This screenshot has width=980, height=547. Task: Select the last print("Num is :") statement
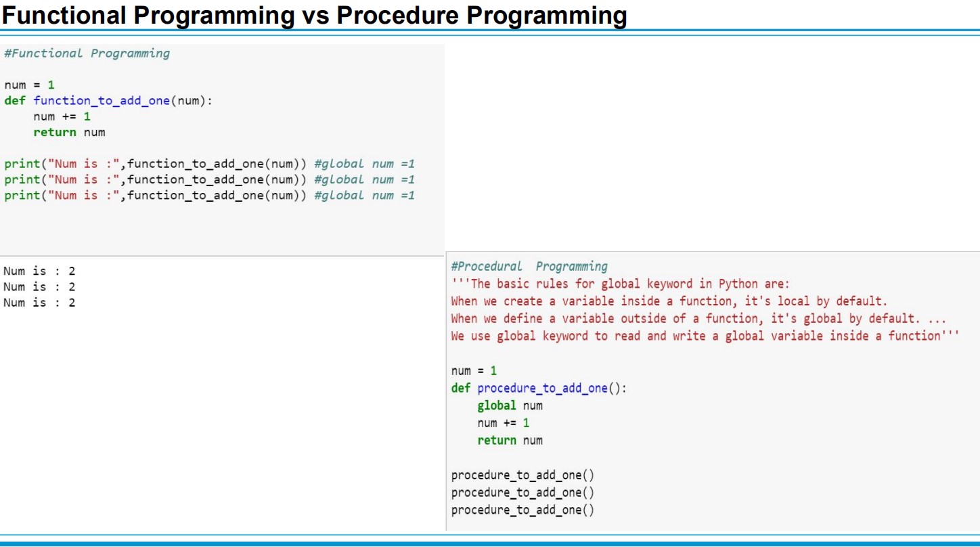[209, 196]
